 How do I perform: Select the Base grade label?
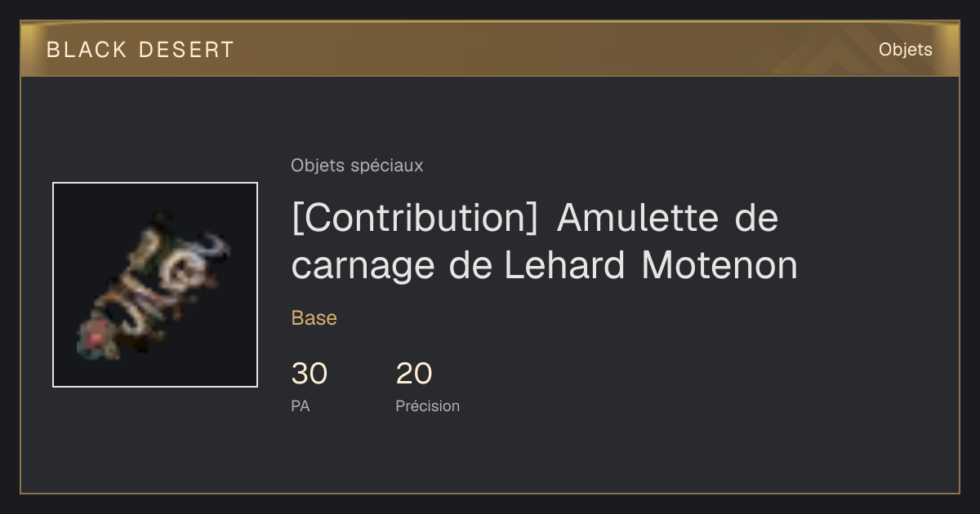[x=314, y=318]
